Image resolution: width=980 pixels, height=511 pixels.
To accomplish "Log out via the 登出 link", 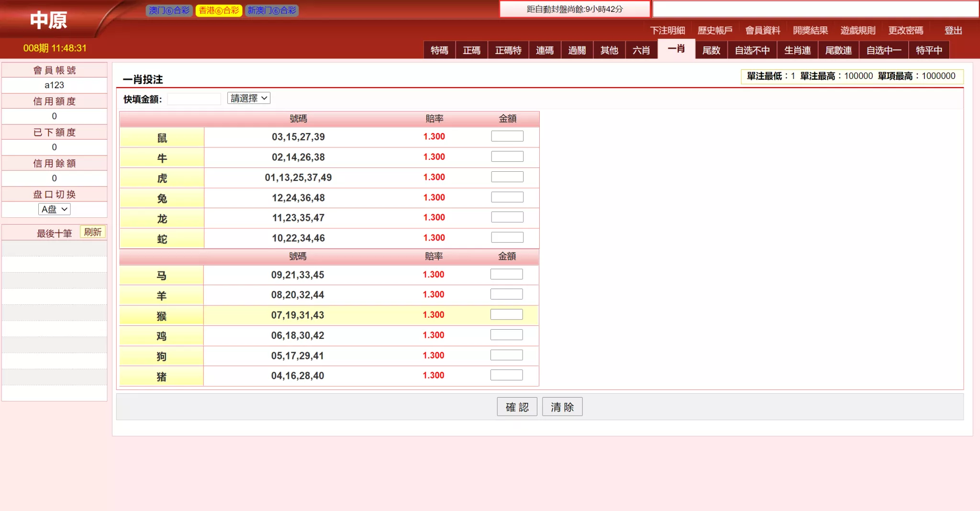I will [x=952, y=30].
